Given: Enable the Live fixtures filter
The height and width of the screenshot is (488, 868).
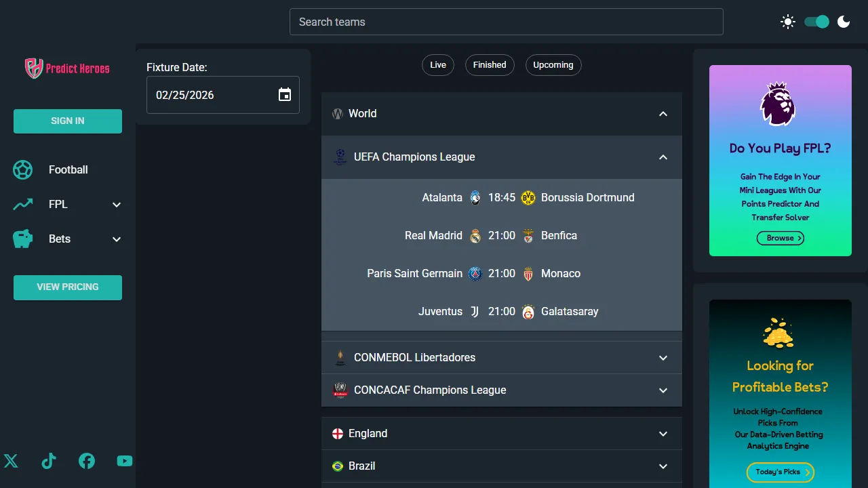Looking at the screenshot, I should (x=437, y=65).
